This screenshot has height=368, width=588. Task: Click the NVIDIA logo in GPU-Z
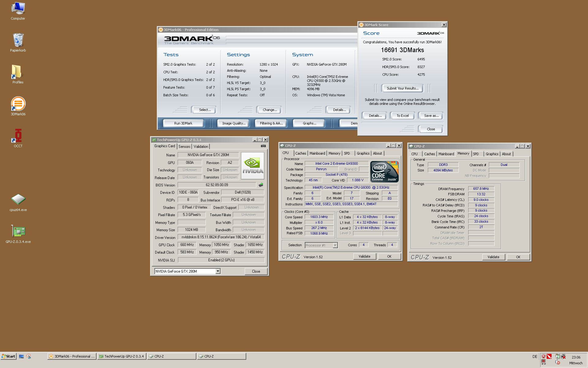253,166
